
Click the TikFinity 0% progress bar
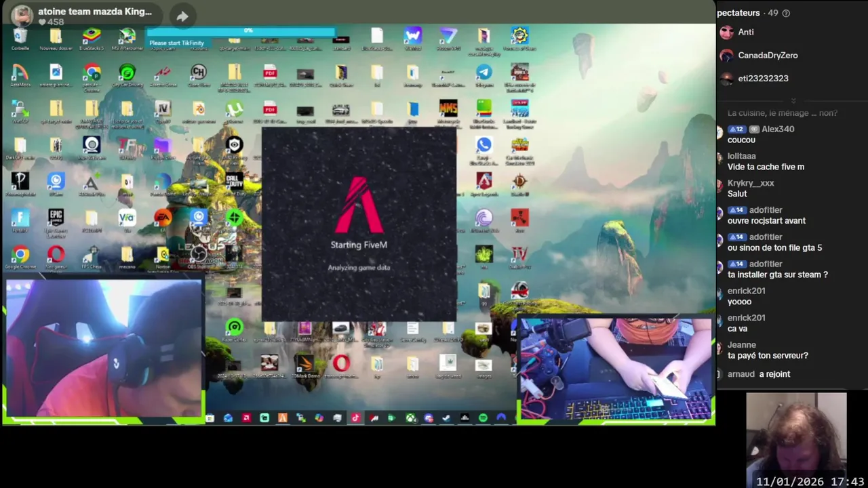(x=241, y=31)
